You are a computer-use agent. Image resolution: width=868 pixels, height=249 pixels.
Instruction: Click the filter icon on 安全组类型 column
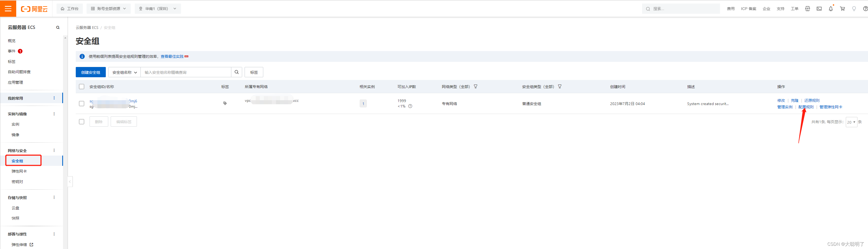coord(560,86)
